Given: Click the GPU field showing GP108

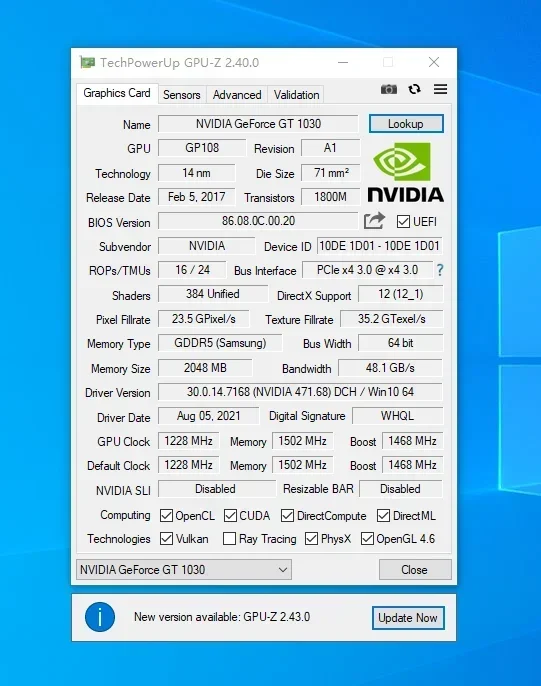Looking at the screenshot, I should (202, 148).
